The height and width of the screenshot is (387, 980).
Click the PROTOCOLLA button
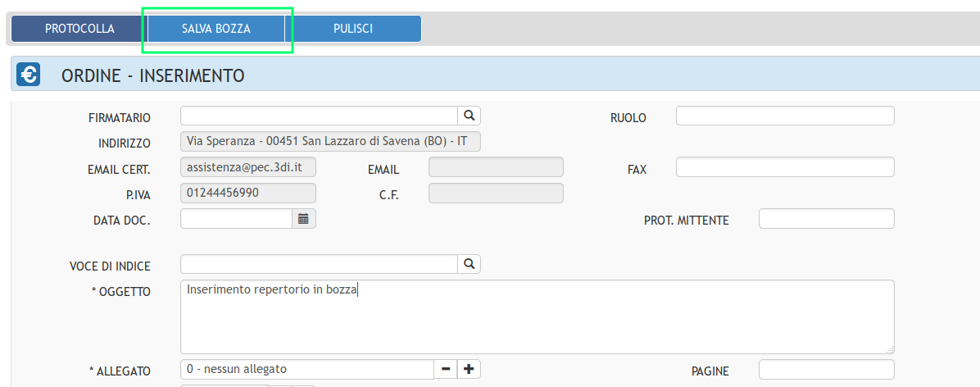pos(79,29)
